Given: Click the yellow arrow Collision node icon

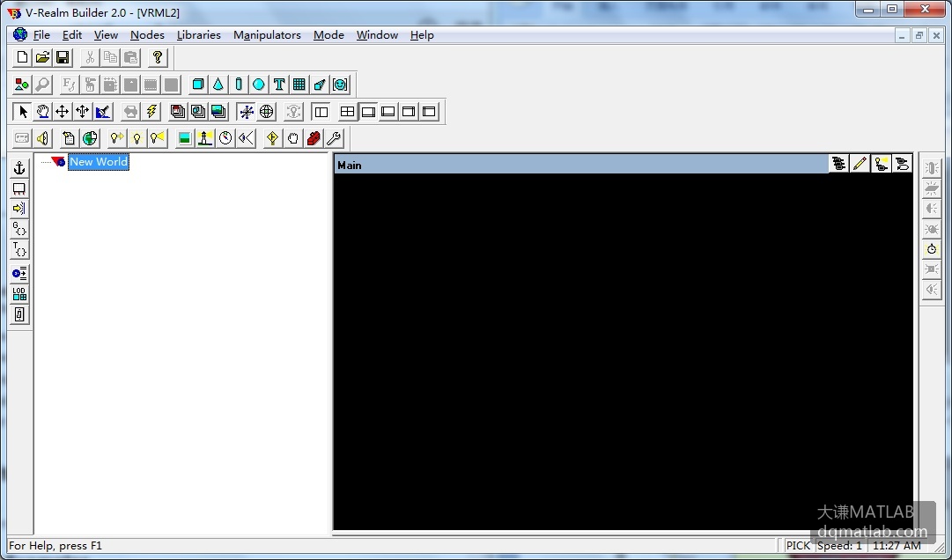Looking at the screenshot, I should 19,209.
